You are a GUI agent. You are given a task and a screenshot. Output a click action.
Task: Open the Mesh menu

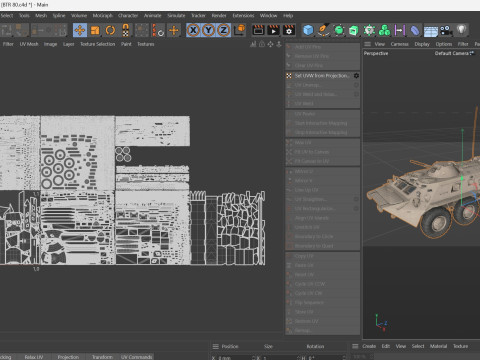(x=41, y=15)
